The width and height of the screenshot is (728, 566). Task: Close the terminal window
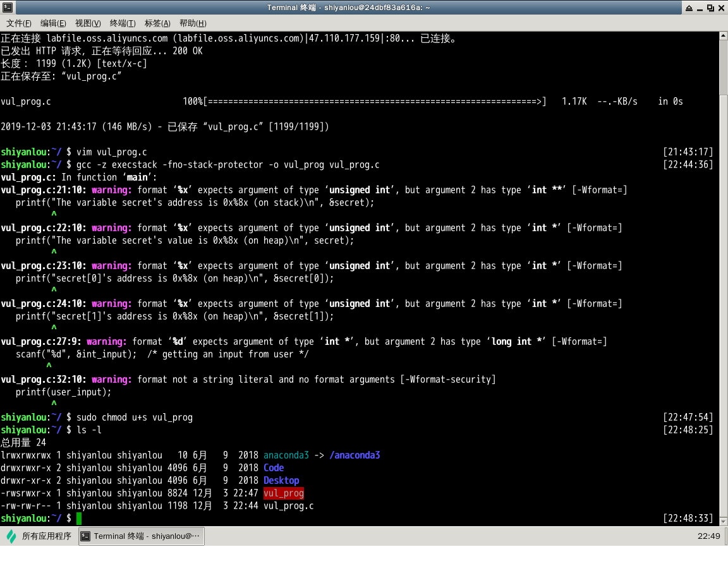pos(721,8)
